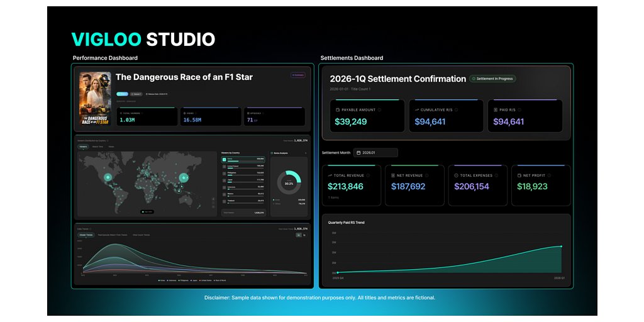Switch to Watch Time tab on map panel
644x322 pixels.
(97, 147)
